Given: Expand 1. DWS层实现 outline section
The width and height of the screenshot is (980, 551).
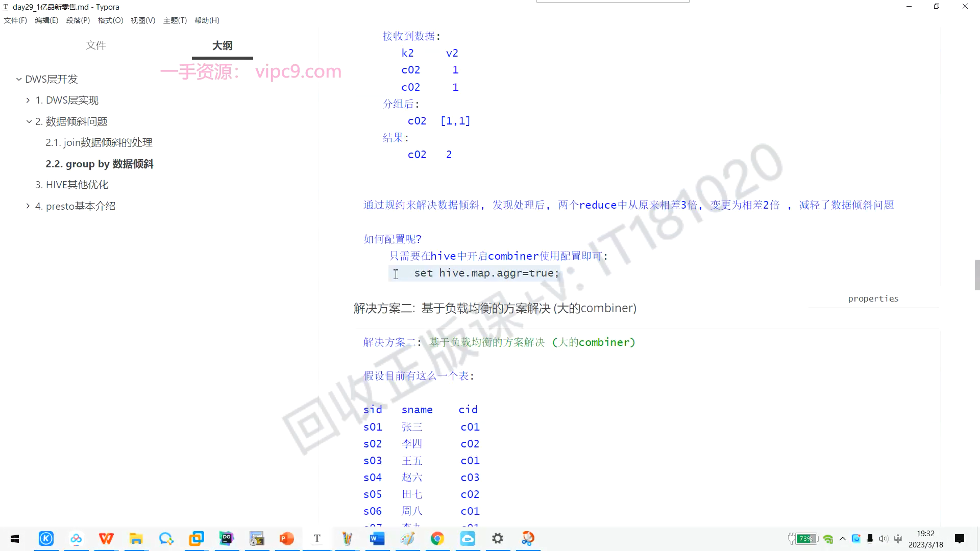Looking at the screenshot, I should point(28,101).
